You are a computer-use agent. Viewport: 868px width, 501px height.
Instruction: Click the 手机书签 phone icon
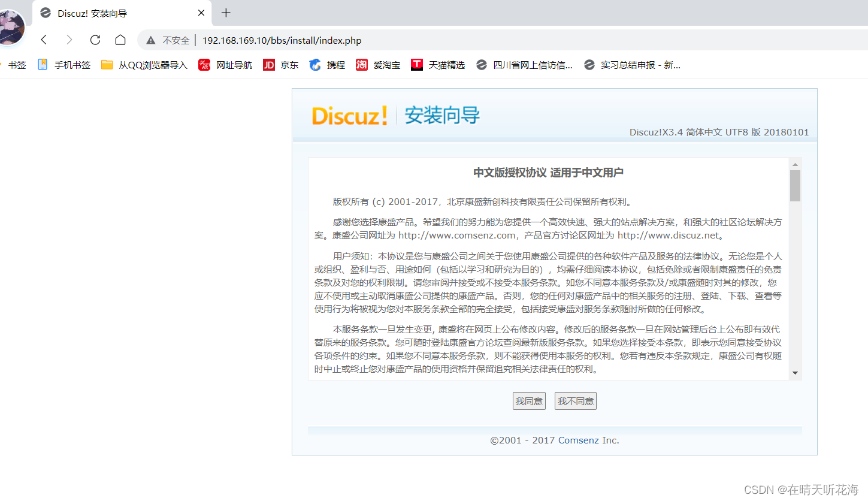pyautogui.click(x=43, y=65)
